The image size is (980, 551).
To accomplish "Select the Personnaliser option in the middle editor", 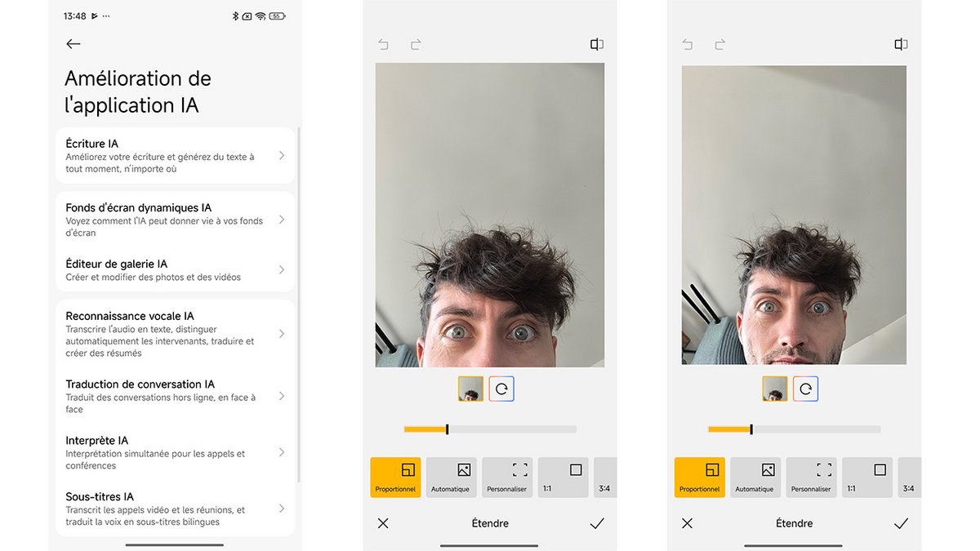I will (x=507, y=478).
